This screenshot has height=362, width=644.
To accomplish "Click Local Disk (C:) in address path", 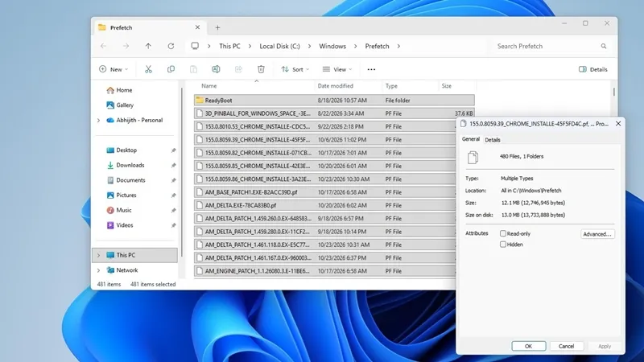I will [x=279, y=46].
